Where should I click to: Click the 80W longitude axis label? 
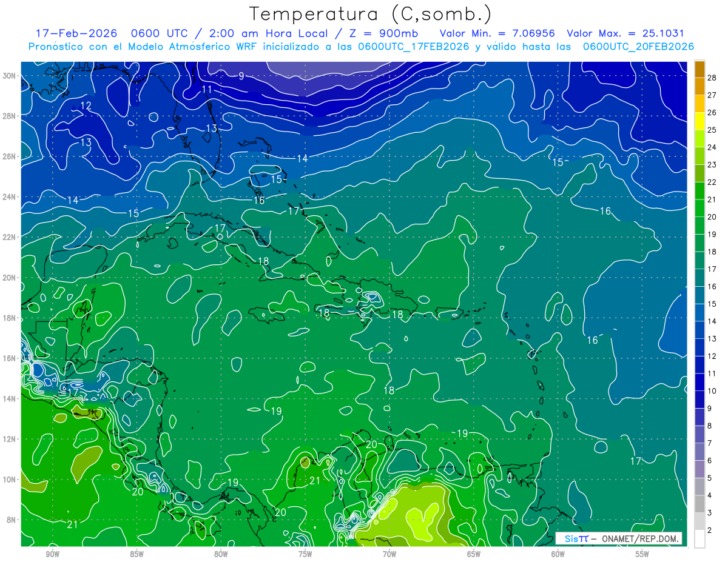click(x=221, y=554)
